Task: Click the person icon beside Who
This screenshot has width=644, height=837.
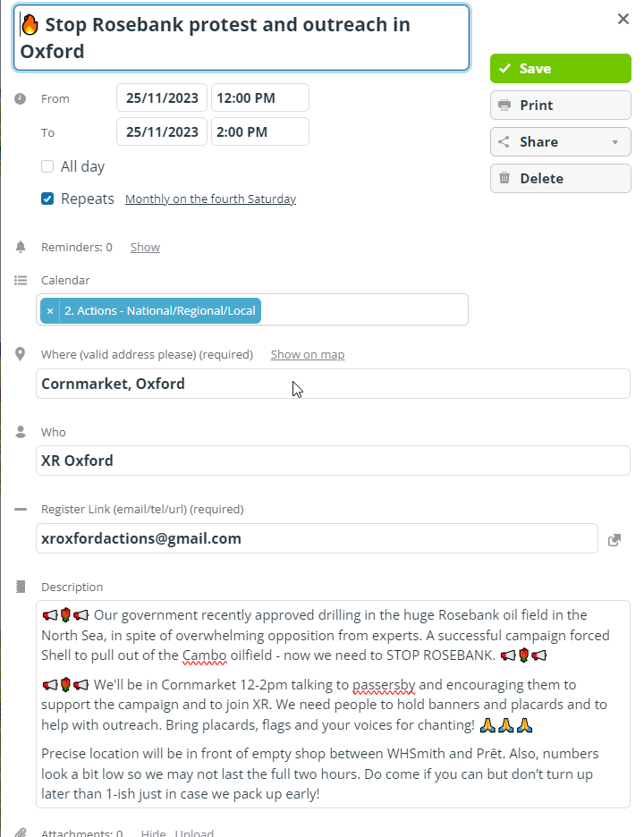Action: [x=21, y=432]
